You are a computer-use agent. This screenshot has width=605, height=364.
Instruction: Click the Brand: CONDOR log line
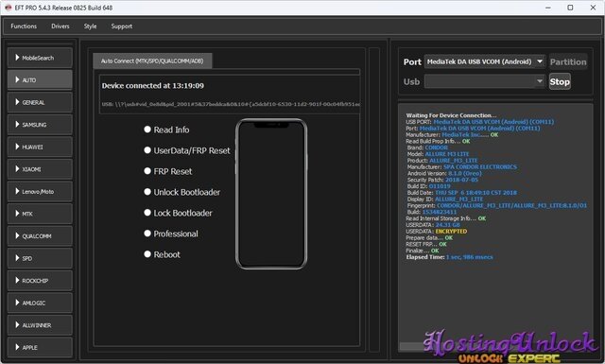pyautogui.click(x=427, y=147)
